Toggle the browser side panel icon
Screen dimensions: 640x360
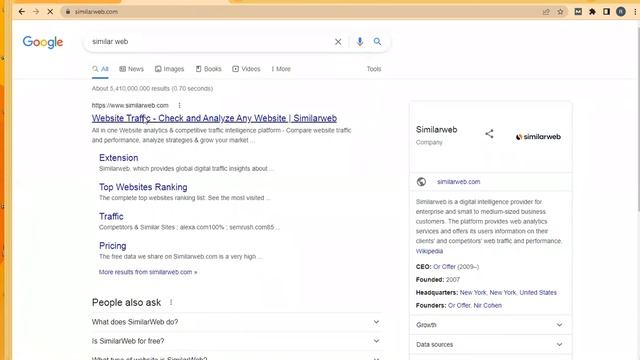(x=607, y=12)
